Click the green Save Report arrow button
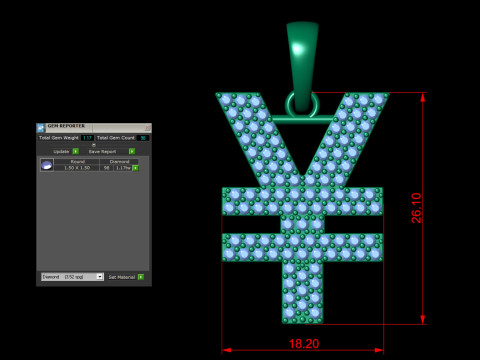The width and height of the screenshot is (480, 360). [132, 151]
